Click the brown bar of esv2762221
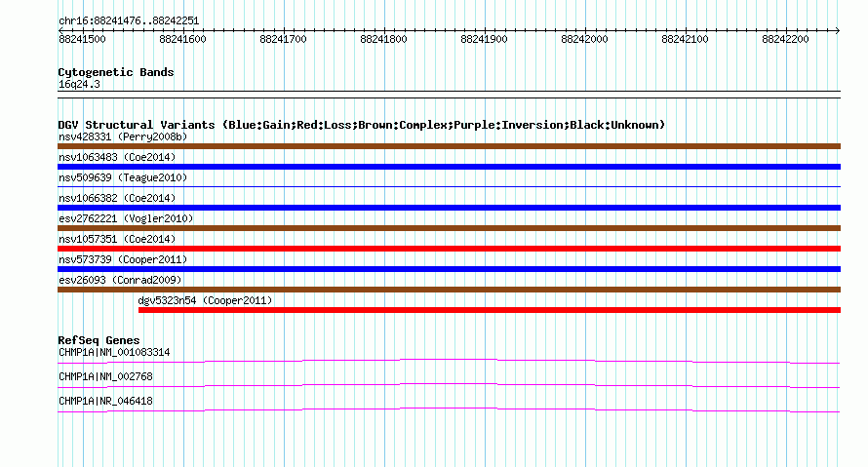The height and width of the screenshot is (467, 868). tap(449, 228)
